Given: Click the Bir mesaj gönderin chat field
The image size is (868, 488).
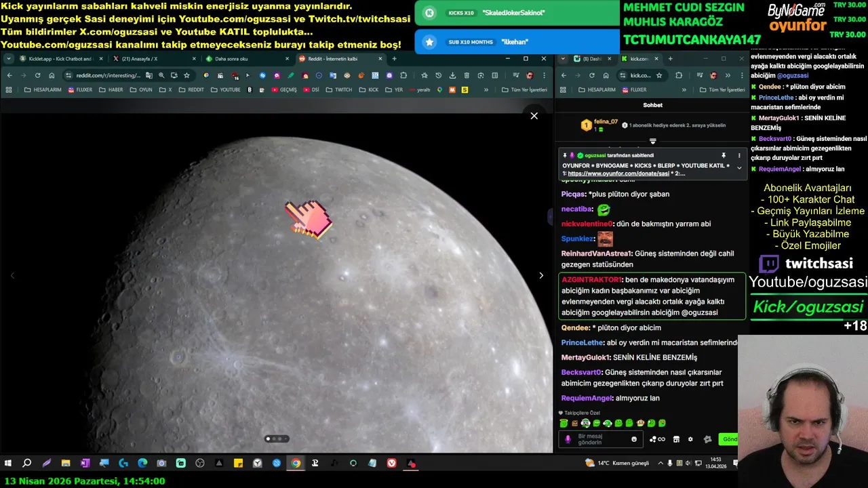Looking at the screenshot, I should point(602,439).
